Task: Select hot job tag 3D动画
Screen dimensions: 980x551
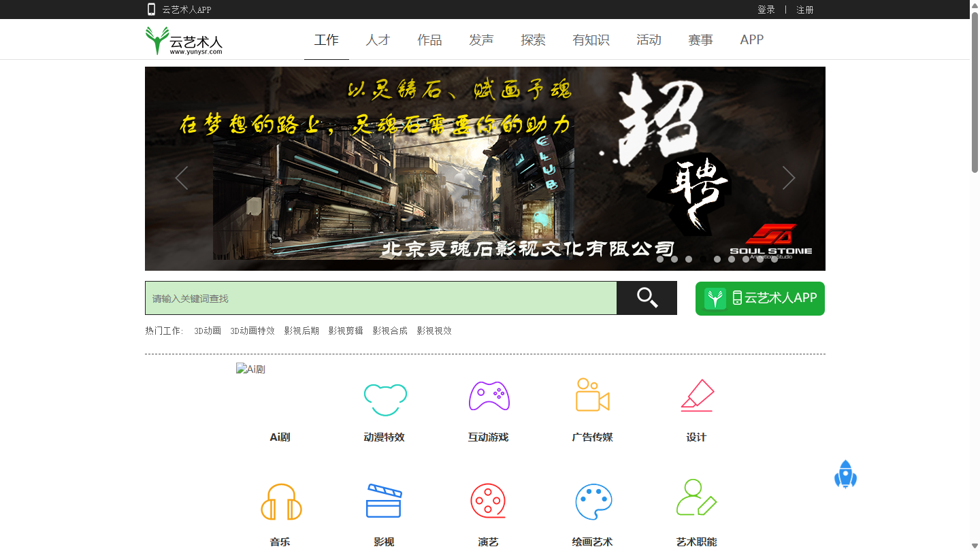Action: pyautogui.click(x=208, y=331)
